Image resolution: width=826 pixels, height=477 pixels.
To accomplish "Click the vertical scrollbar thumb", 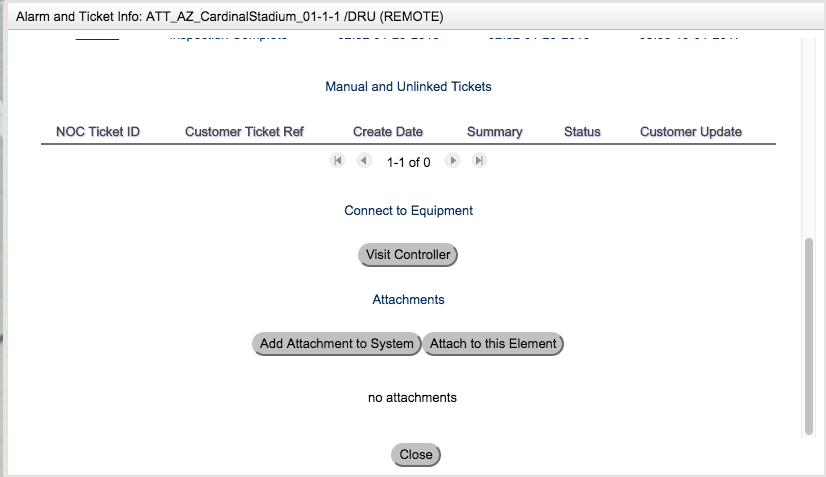I will pos(808,335).
